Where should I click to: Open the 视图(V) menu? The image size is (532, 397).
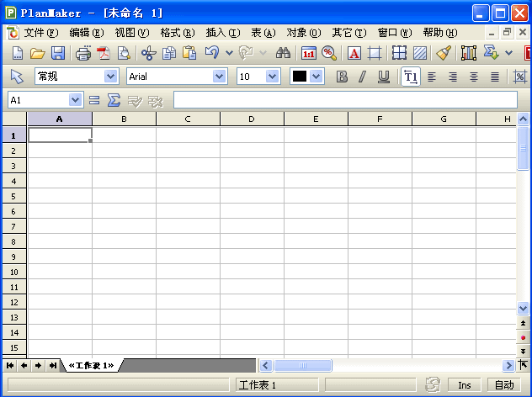coord(131,33)
